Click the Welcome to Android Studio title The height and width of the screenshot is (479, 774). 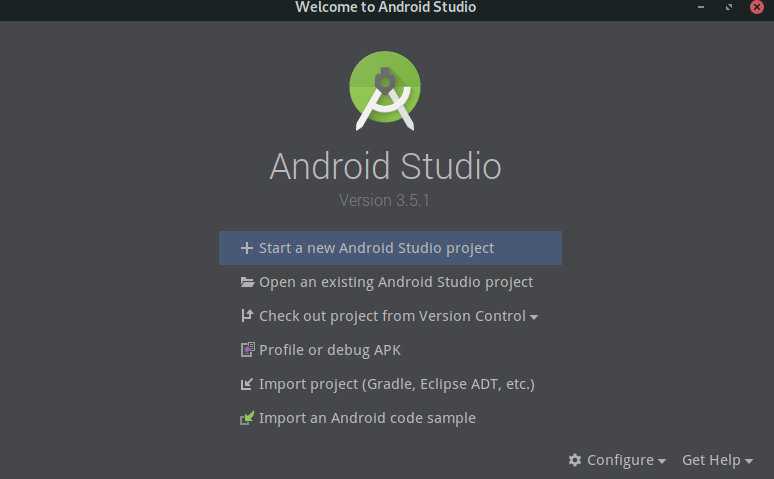[x=386, y=7]
